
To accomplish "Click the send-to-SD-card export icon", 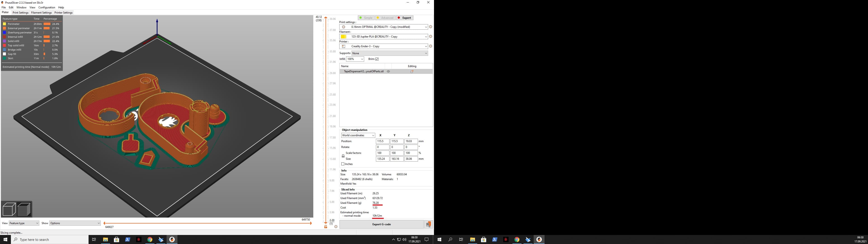I will pos(428,224).
